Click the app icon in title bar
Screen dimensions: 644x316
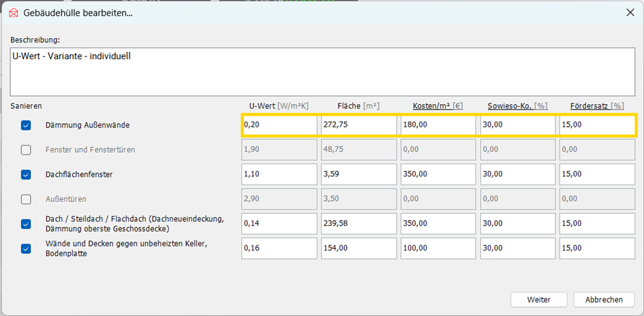pyautogui.click(x=13, y=12)
